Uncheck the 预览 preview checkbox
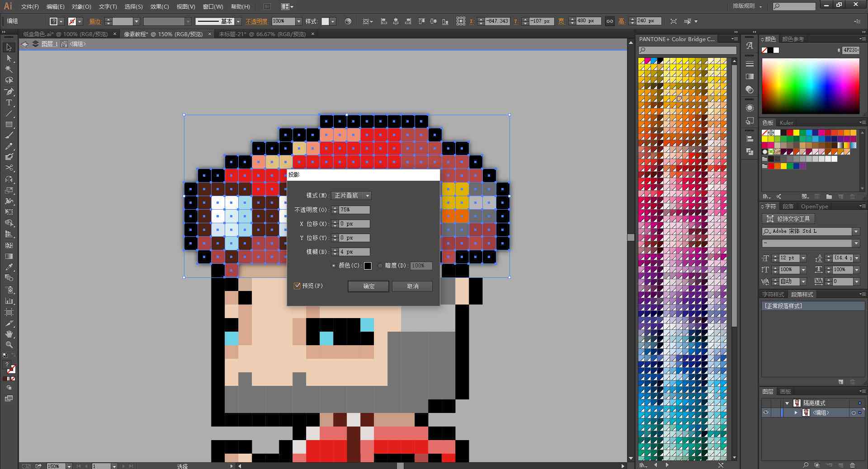868x469 pixels. [x=297, y=286]
